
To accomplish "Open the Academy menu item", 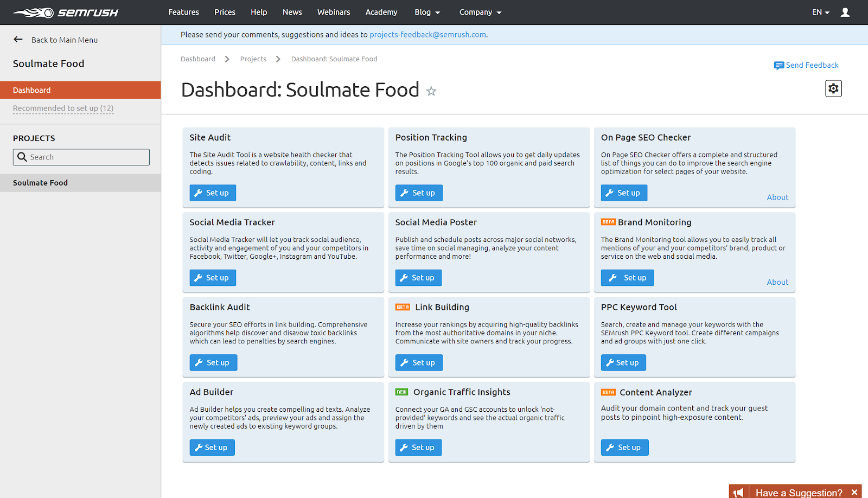I will pyautogui.click(x=381, y=12).
